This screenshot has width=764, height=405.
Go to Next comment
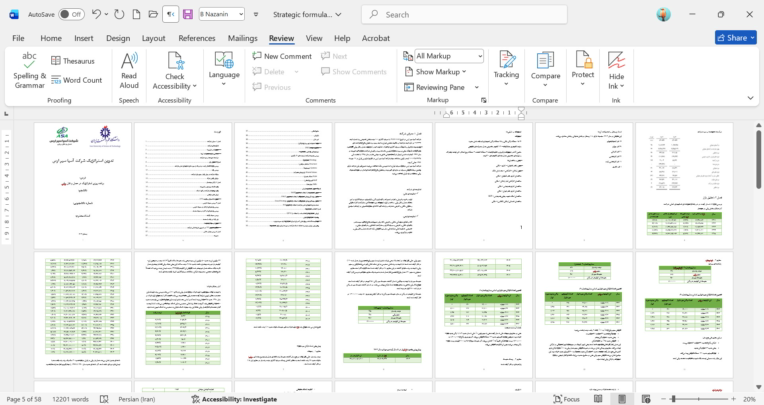point(334,56)
